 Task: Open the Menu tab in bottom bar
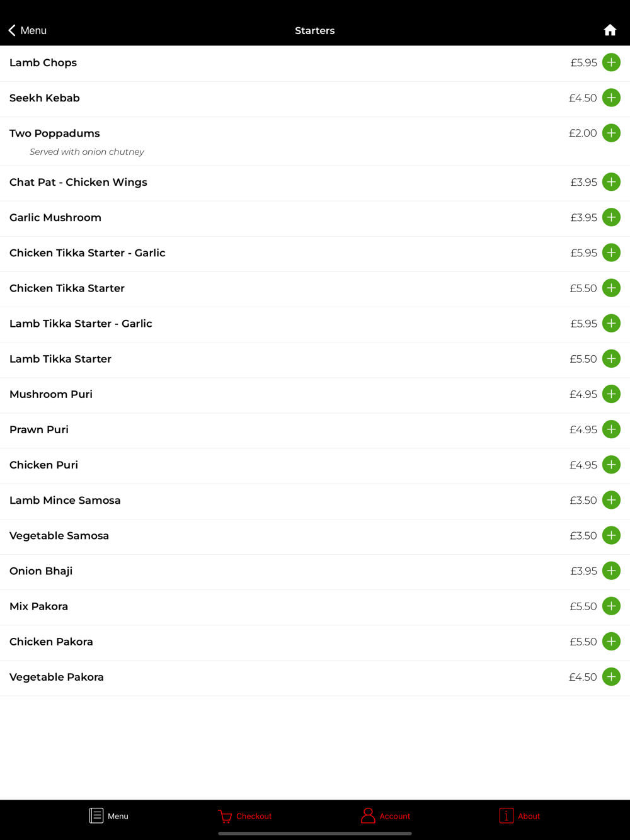tap(109, 816)
